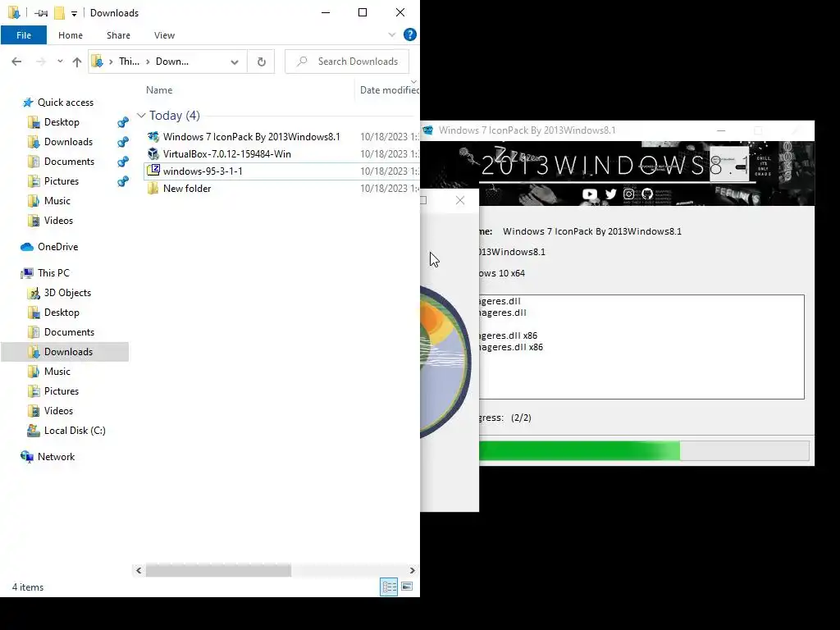
Task: Open Desktop under This PC
Action: click(62, 313)
